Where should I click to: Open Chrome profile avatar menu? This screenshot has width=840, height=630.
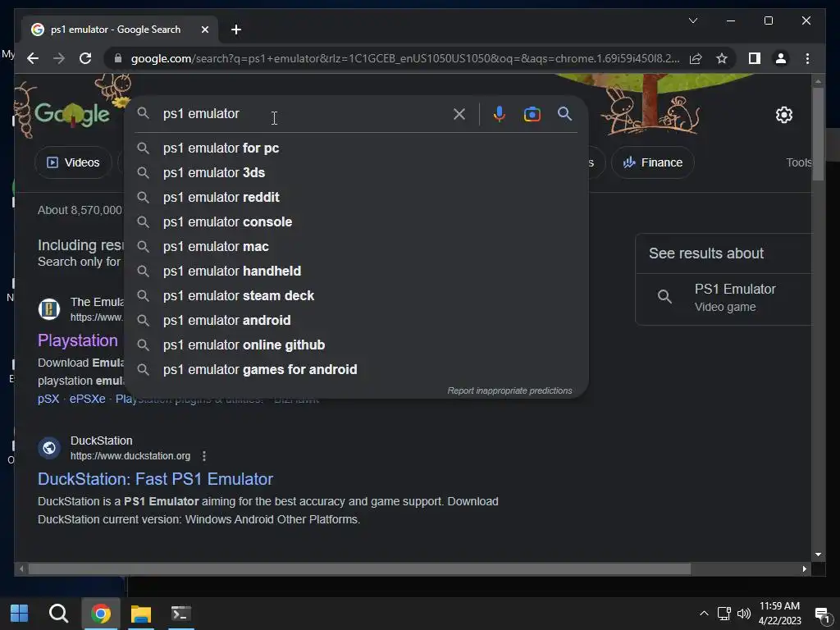pyautogui.click(x=781, y=58)
